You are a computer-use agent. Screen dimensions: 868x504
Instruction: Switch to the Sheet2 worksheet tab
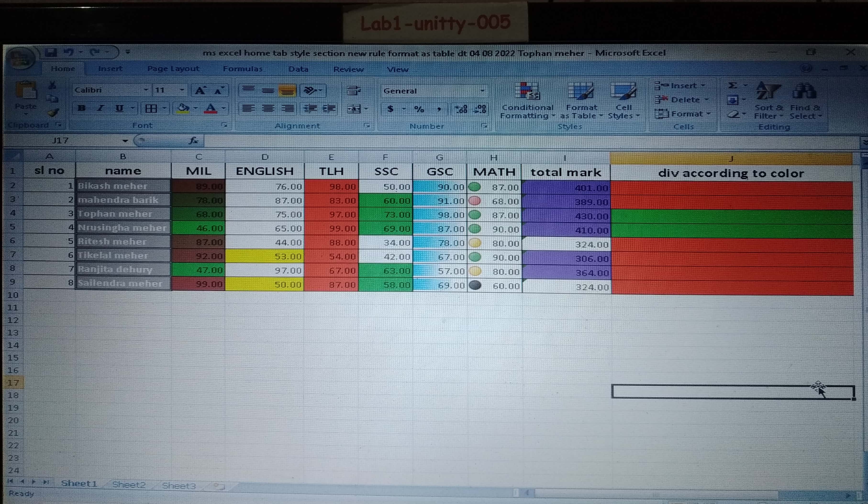[x=129, y=485]
